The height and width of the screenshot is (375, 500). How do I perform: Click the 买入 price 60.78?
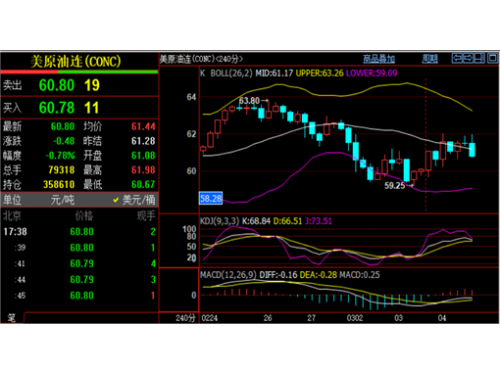click(56, 108)
